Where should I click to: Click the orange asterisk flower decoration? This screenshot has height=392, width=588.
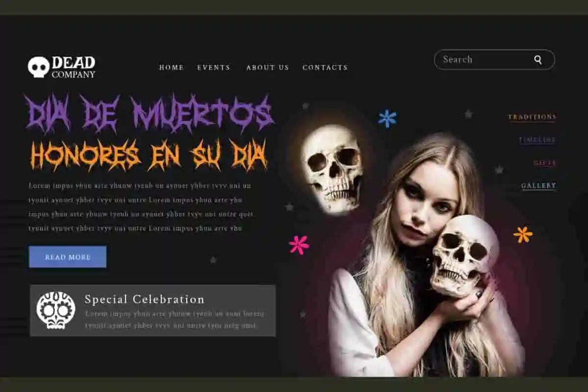523,234
